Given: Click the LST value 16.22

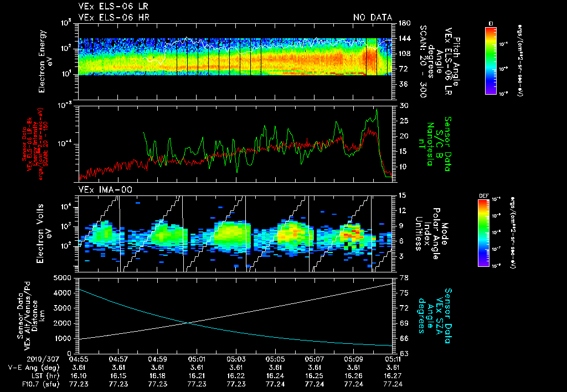Looking at the screenshot, I should (x=236, y=376).
